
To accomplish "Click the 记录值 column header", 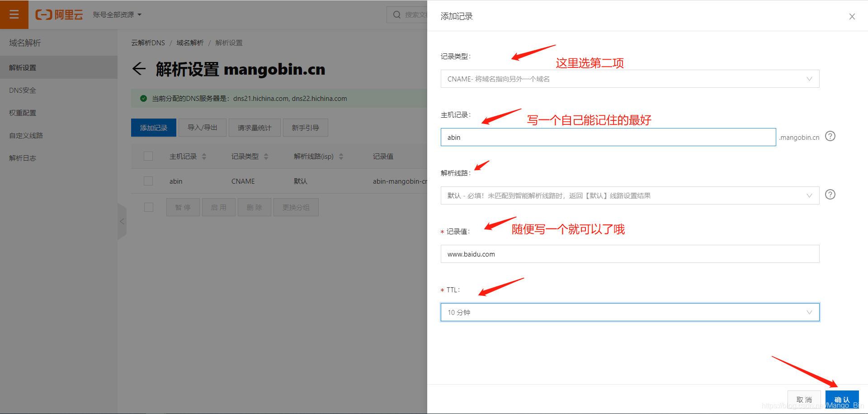I will [x=383, y=156].
